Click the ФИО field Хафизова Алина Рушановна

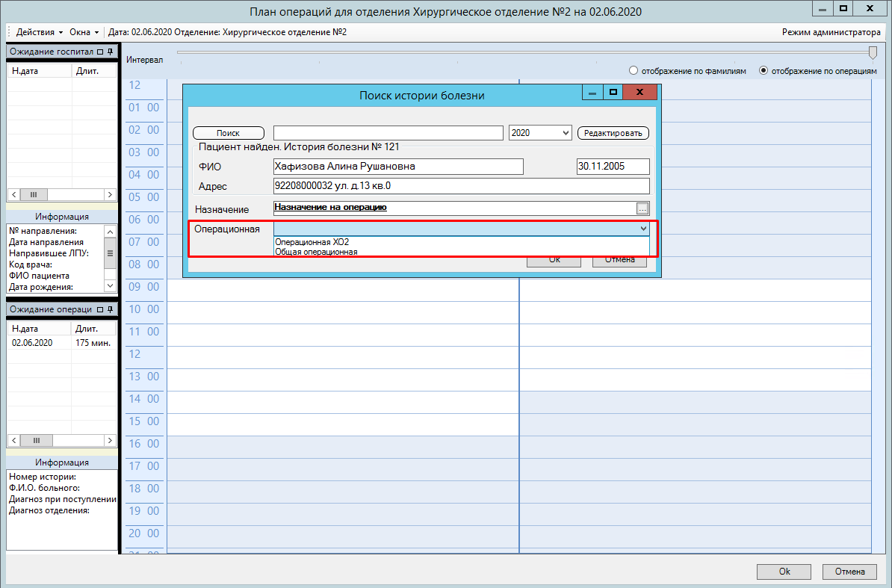point(397,167)
